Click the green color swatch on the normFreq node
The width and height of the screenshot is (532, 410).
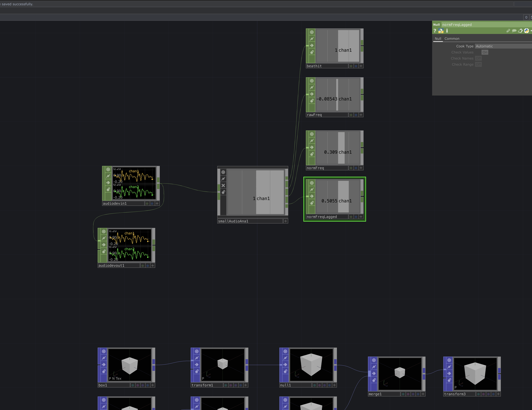pyautogui.click(x=351, y=168)
